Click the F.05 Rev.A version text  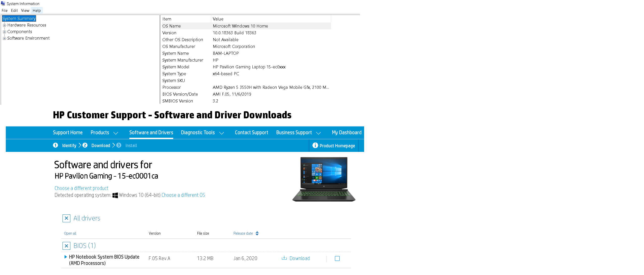pos(159,258)
